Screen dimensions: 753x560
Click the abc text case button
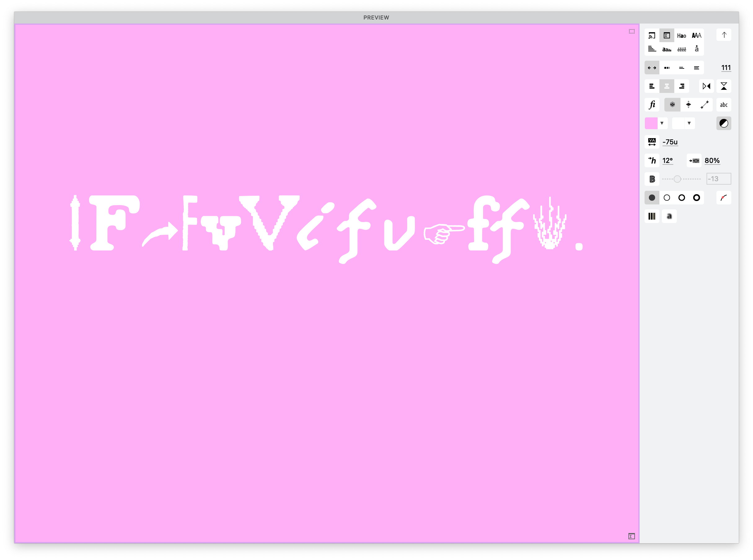click(724, 105)
